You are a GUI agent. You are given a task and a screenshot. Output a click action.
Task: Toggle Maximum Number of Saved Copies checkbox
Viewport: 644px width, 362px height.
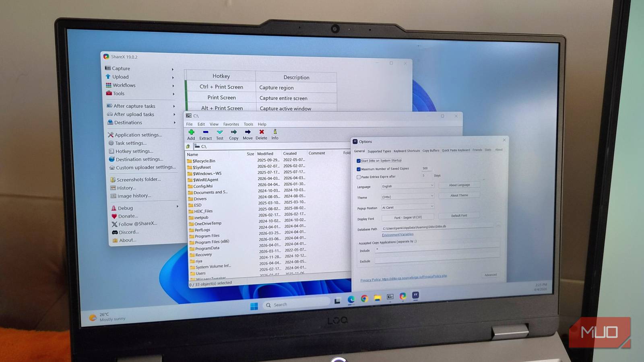[359, 169]
